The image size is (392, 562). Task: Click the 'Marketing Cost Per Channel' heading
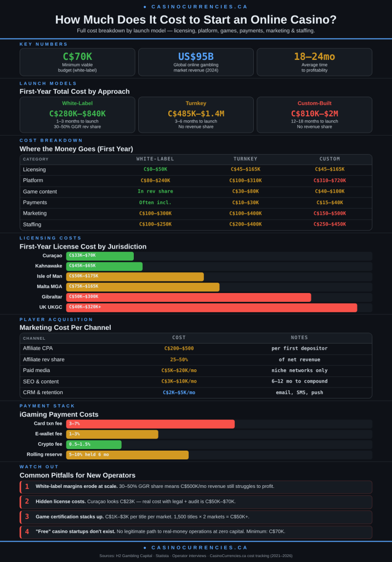tap(65, 328)
